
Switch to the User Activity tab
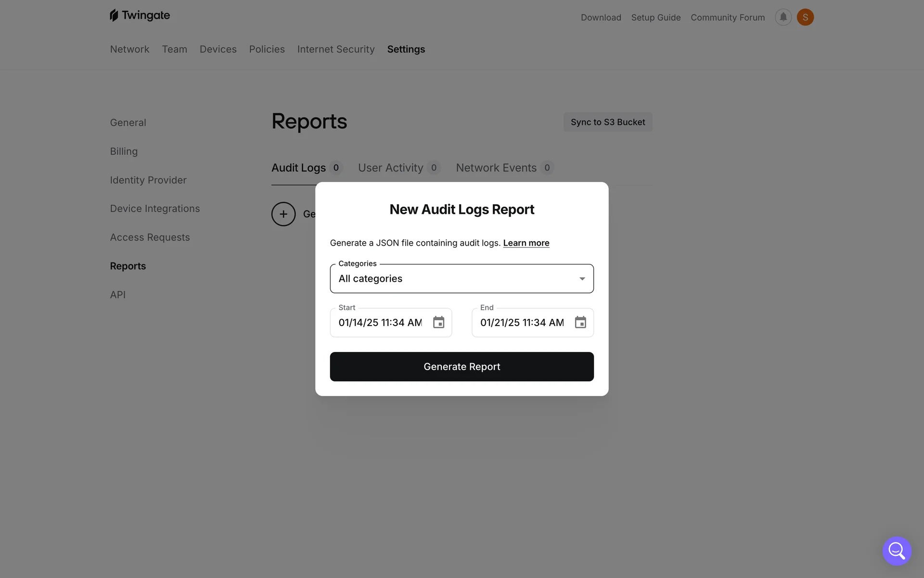390,168
